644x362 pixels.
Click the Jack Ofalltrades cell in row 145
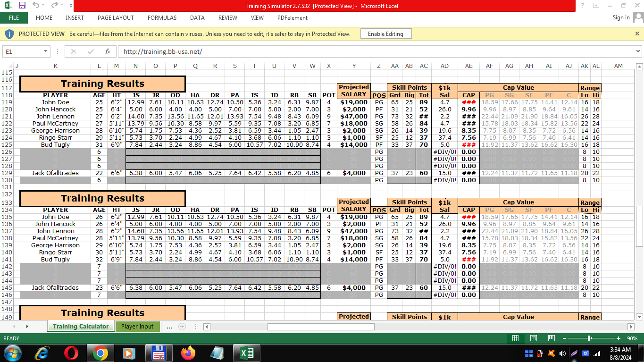pos(56,287)
